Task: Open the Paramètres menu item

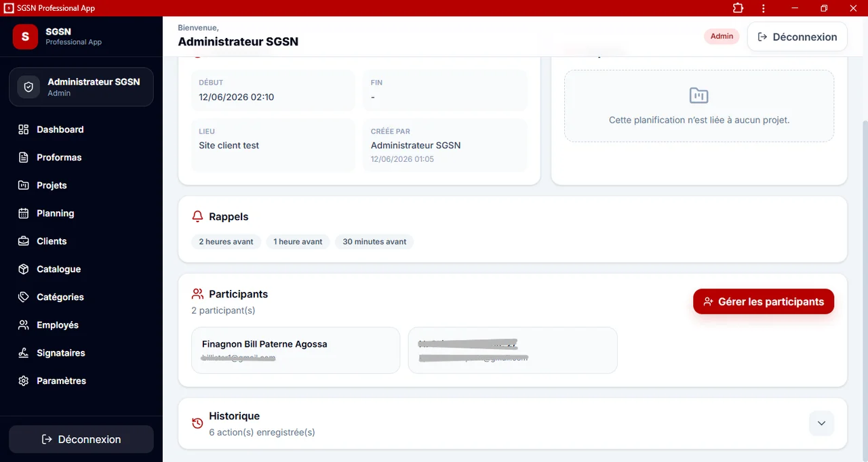Action: coord(81,381)
